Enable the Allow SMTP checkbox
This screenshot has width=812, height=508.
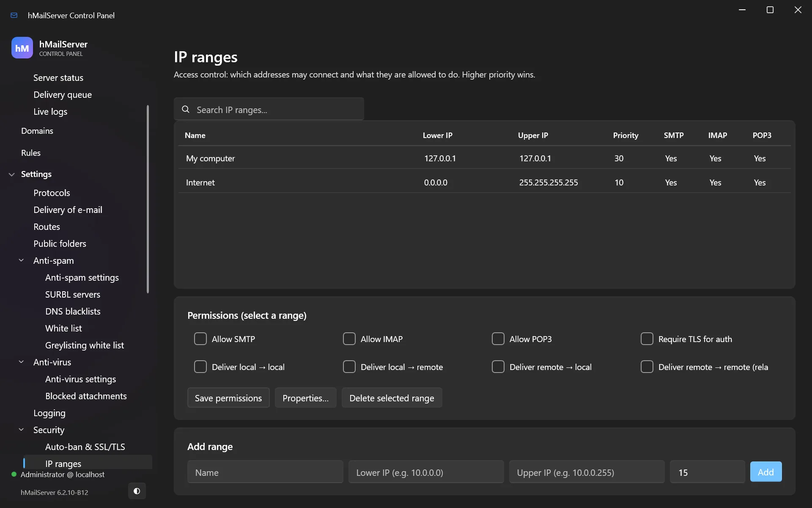tap(200, 339)
